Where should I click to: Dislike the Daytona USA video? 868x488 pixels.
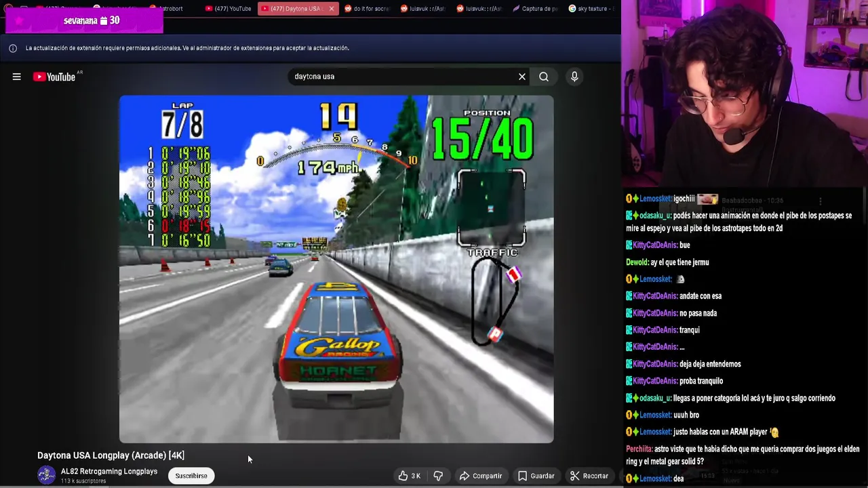coord(438,476)
